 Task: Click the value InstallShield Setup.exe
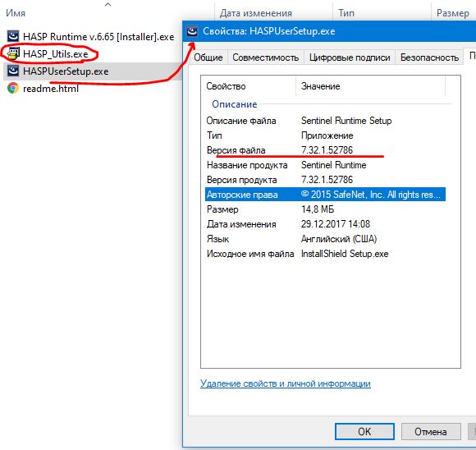tap(345, 254)
